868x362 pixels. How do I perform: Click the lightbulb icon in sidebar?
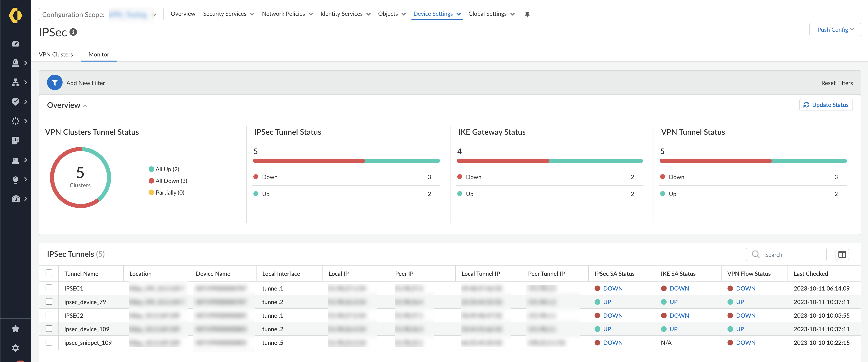coord(16,180)
